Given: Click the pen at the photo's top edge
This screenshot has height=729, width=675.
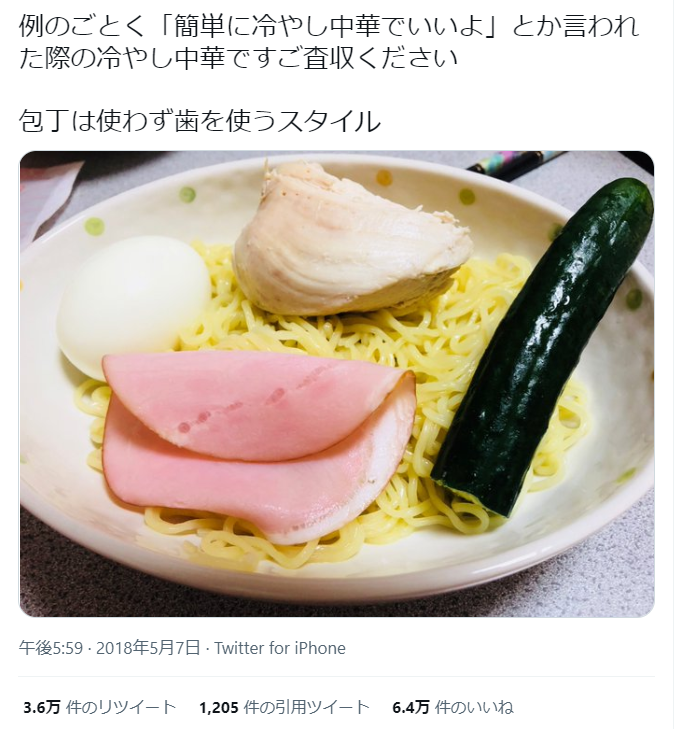Looking at the screenshot, I should (x=516, y=163).
